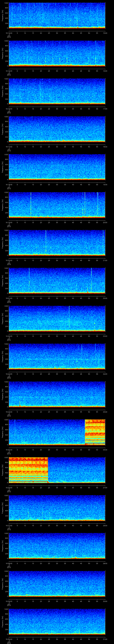
Task: Click the "16:22:00" start time label
Action: click(x=9, y=336)
